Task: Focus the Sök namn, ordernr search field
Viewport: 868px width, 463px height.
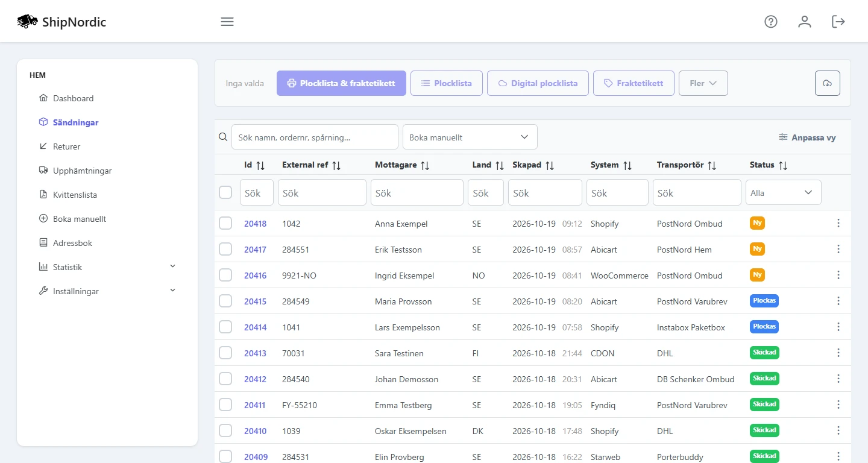Action: coord(315,137)
